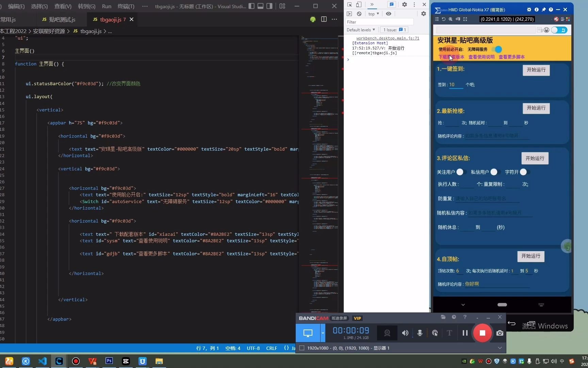
Task: Toggle Bandicam speaker sound icon
Action: coord(405,333)
